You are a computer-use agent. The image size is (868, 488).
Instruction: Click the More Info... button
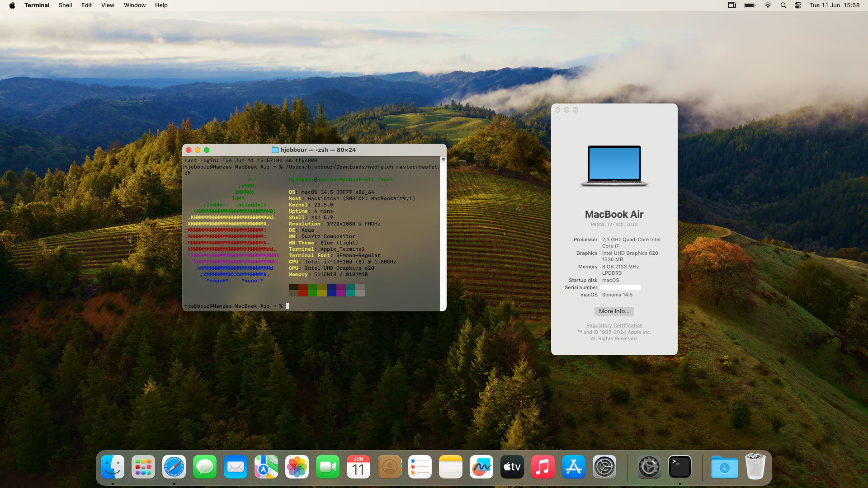click(x=614, y=311)
